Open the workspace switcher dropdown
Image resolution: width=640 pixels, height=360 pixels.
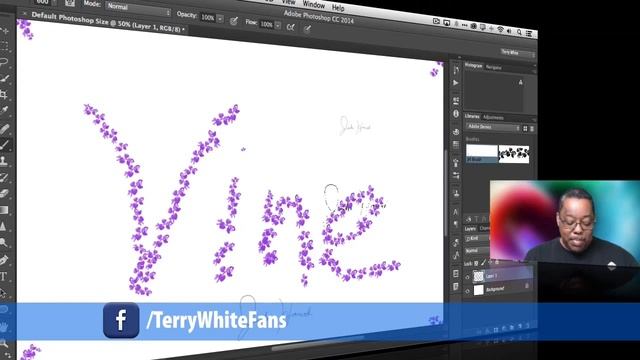pyautogui.click(x=517, y=53)
